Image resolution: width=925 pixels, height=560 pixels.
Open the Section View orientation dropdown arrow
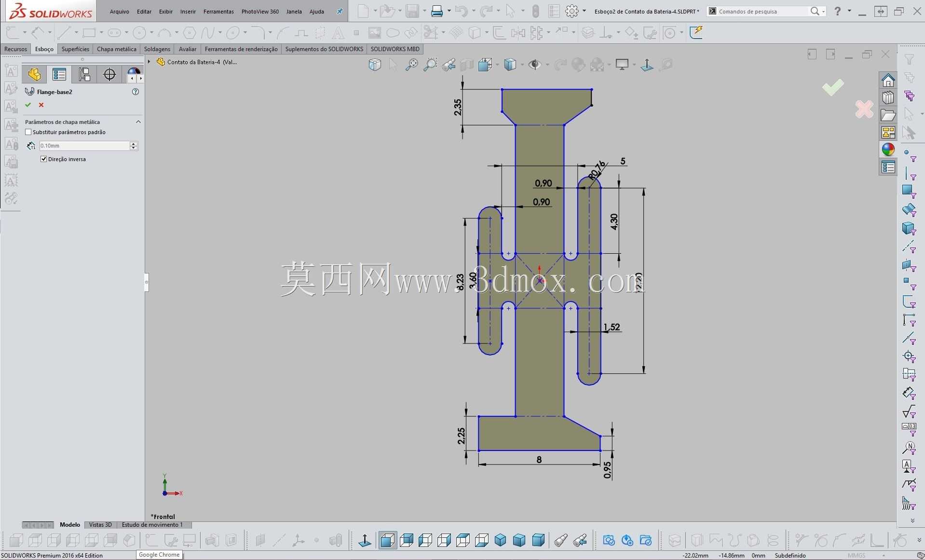[497, 64]
